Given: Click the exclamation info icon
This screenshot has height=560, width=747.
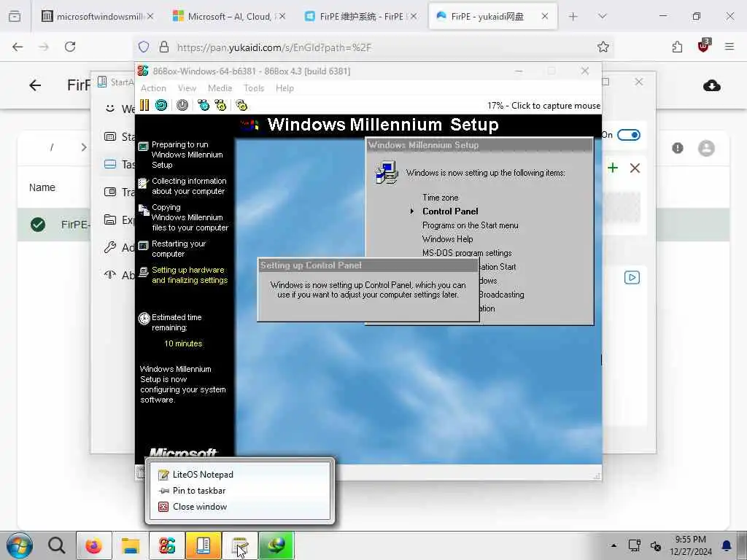Looking at the screenshot, I should point(678,148).
